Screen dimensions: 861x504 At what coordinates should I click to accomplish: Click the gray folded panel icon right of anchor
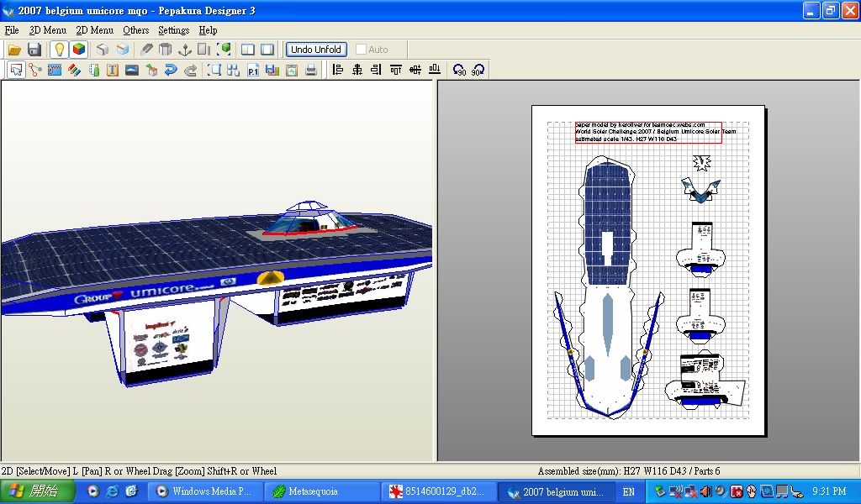[203, 50]
